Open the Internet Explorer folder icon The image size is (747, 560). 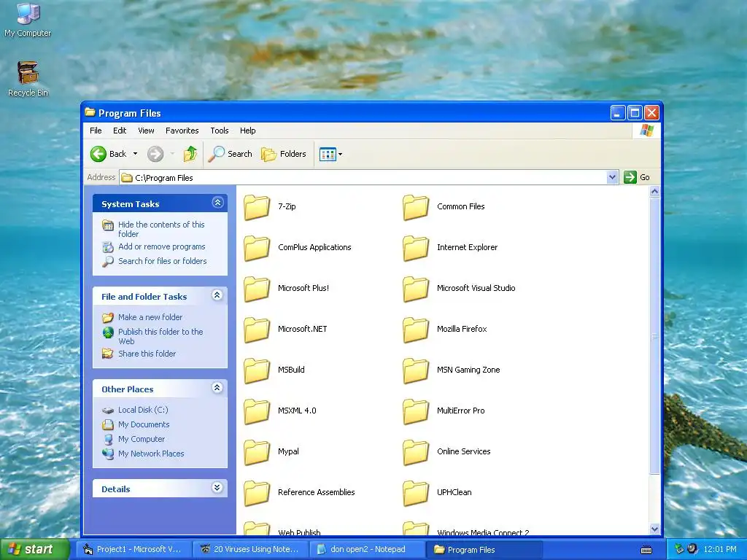416,248
